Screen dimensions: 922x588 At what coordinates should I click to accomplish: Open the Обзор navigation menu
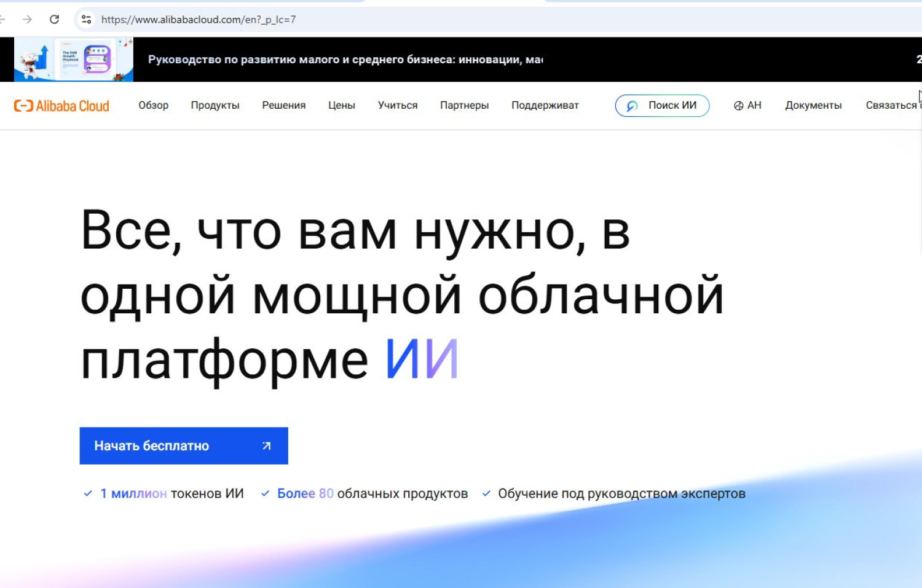153,106
